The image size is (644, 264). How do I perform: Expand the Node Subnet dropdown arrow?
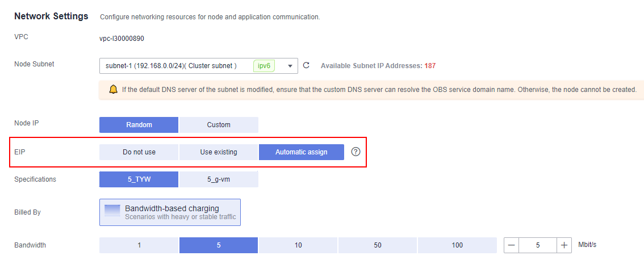(290, 66)
